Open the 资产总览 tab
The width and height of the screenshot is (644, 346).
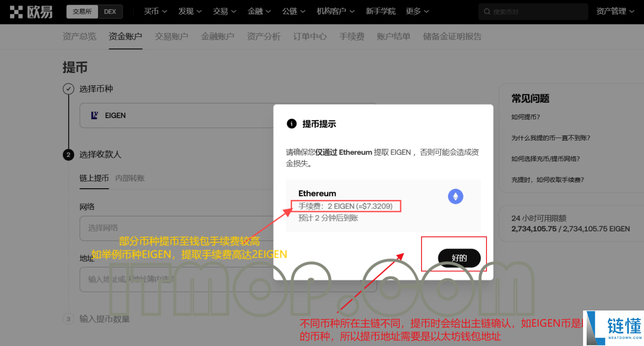pos(79,37)
